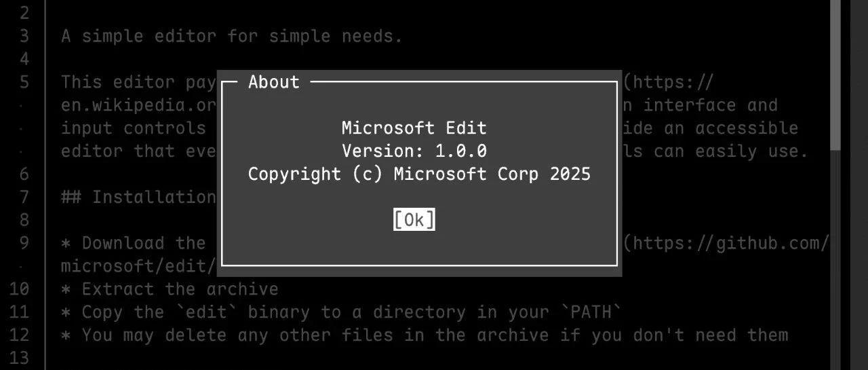This screenshot has height=370, width=868.
Task: Place cursor in 'A simple editor for simple needs.'
Action: 232,36
